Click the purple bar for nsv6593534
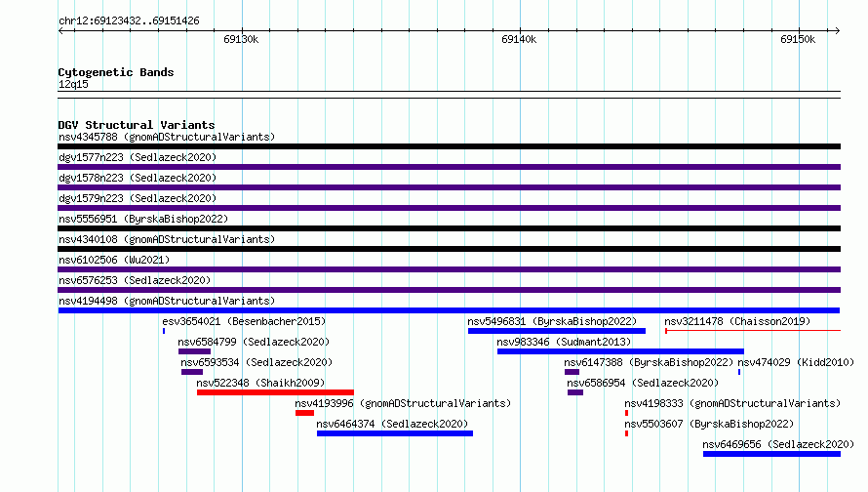Viewport: 868px width, 492px height. (192, 372)
